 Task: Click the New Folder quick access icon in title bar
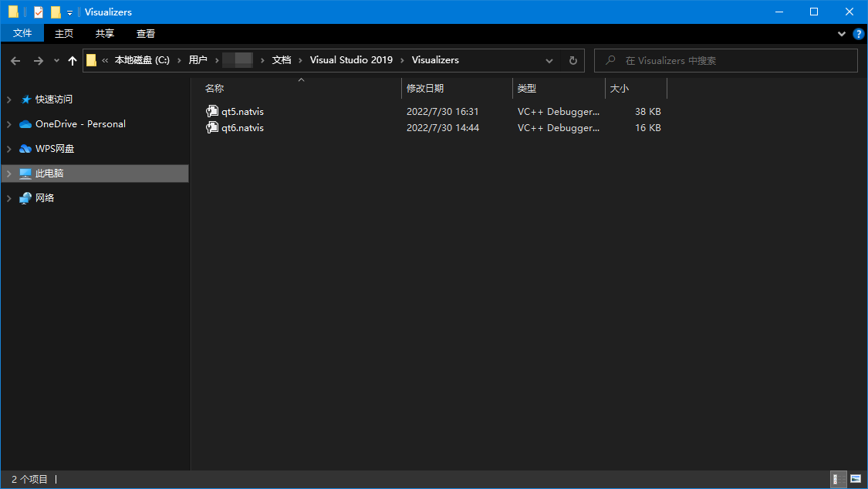pyautogui.click(x=56, y=12)
